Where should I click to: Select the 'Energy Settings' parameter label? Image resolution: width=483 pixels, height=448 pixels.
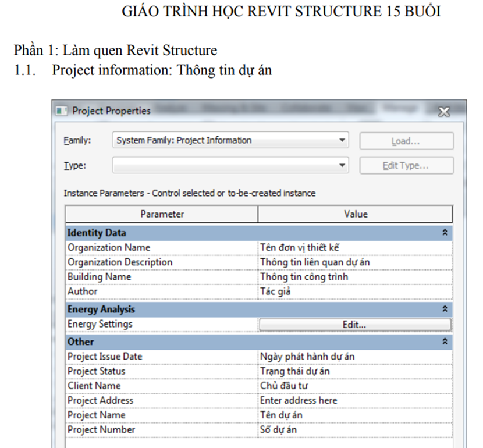point(100,324)
